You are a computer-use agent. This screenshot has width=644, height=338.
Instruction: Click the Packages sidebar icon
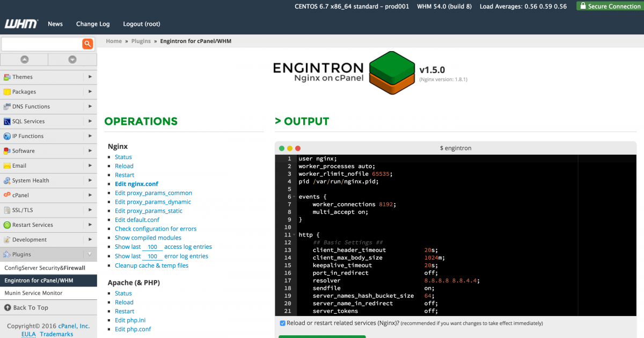click(7, 92)
